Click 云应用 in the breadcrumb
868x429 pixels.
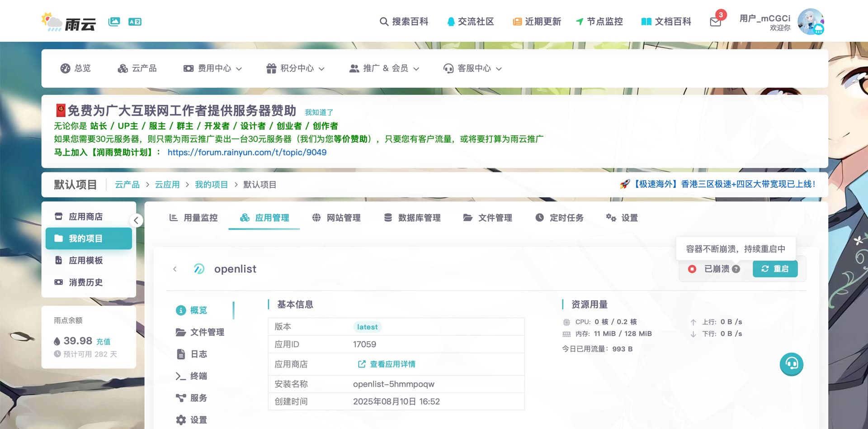167,185
